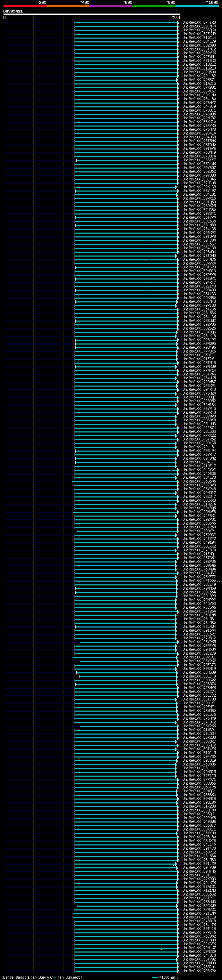Click the UniRef100_A5H0F8 label
Screen dimensions: 222x980
point(199,512)
